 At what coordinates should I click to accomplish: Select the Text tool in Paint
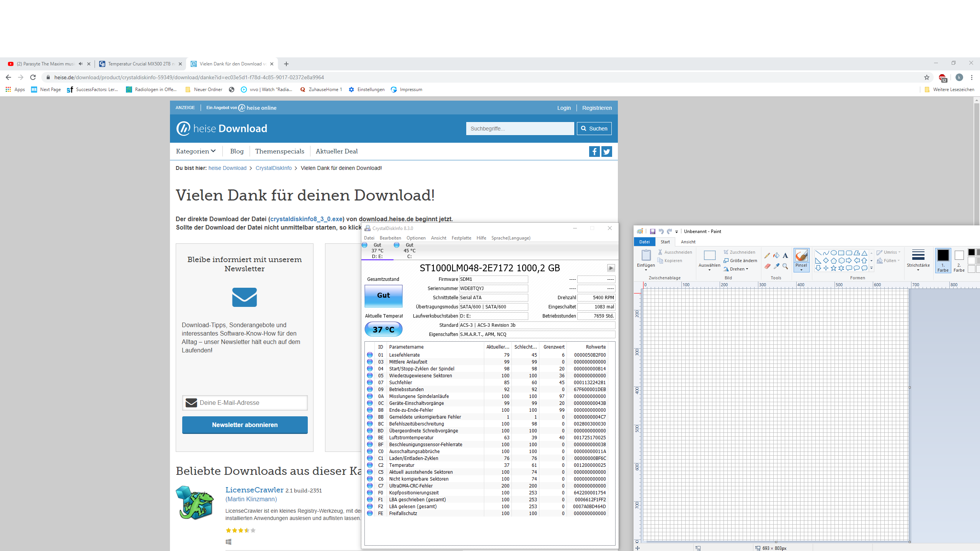[785, 255]
